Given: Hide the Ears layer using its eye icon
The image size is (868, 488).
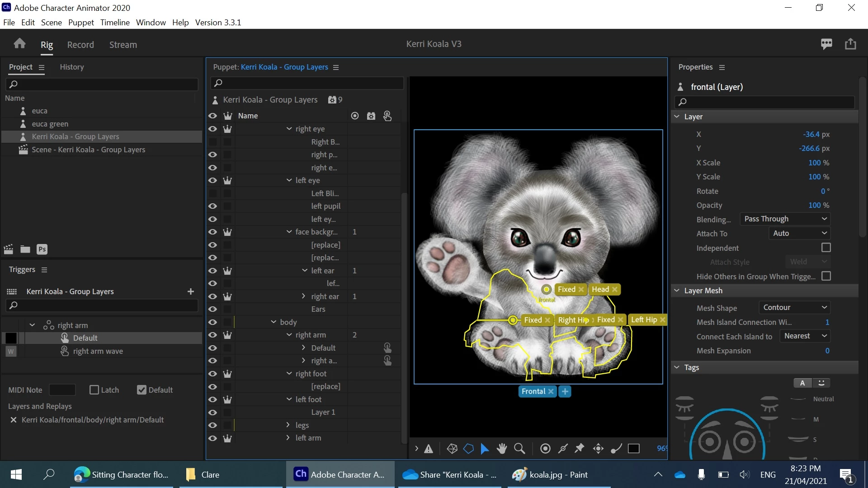Looking at the screenshot, I should point(212,309).
